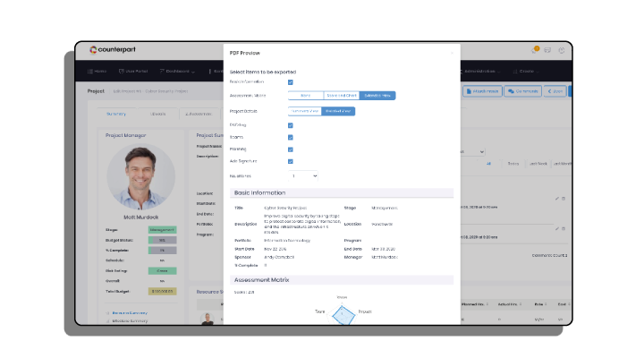Select None for Assessment Matrix

point(306,96)
